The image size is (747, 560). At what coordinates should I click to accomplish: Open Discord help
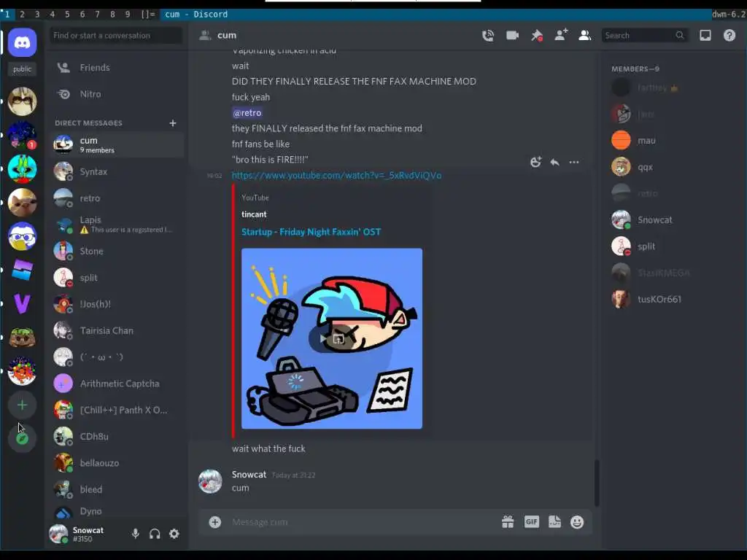[x=729, y=35]
